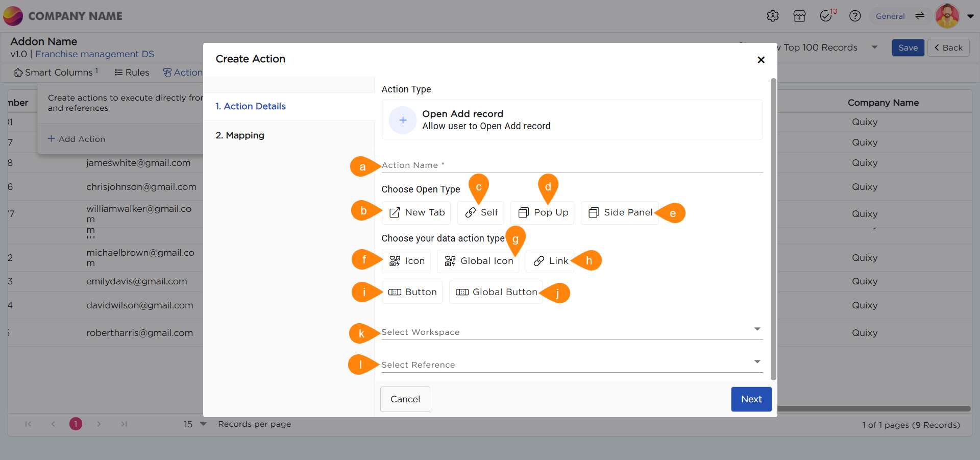Viewport: 980px width, 460px height.
Task: Click the Next button
Action: click(751, 399)
